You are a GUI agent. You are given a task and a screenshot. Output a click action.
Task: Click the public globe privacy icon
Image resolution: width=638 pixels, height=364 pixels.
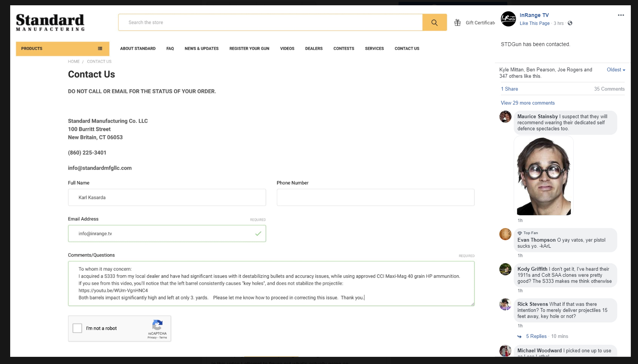[x=570, y=23]
